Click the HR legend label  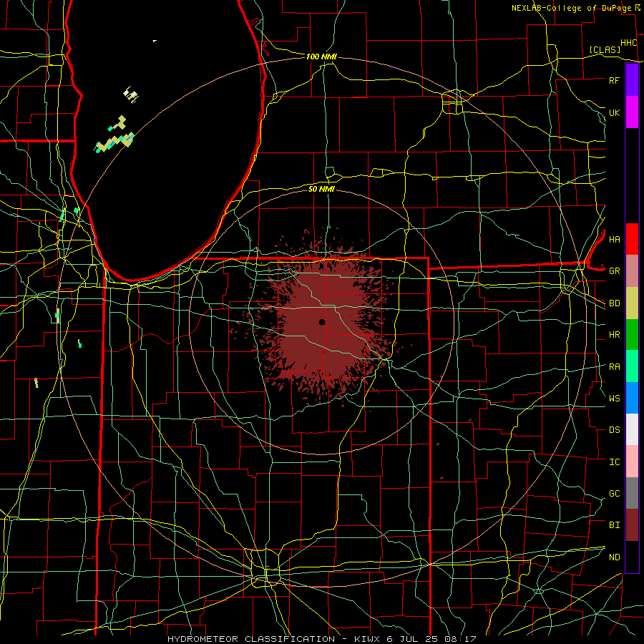pos(614,335)
